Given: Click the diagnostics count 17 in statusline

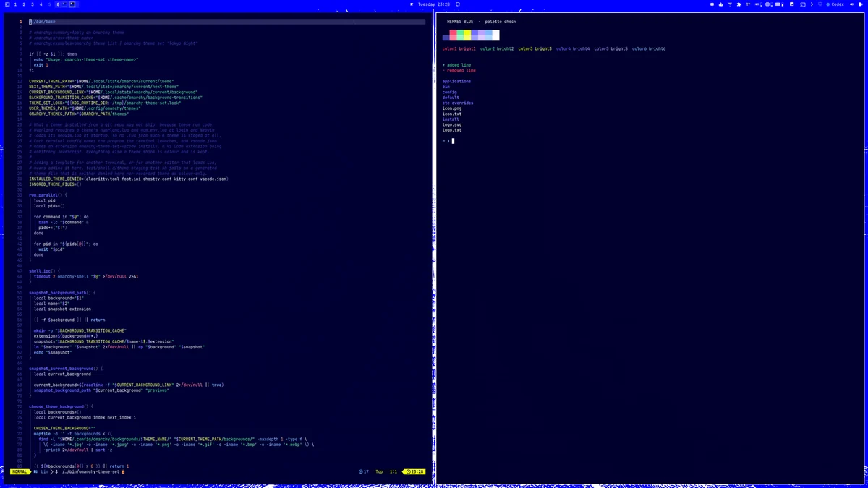Looking at the screenshot, I should click(x=364, y=471).
